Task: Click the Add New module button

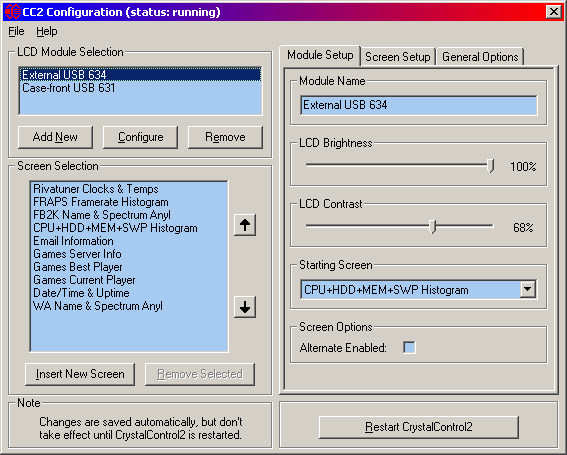Action: click(55, 137)
